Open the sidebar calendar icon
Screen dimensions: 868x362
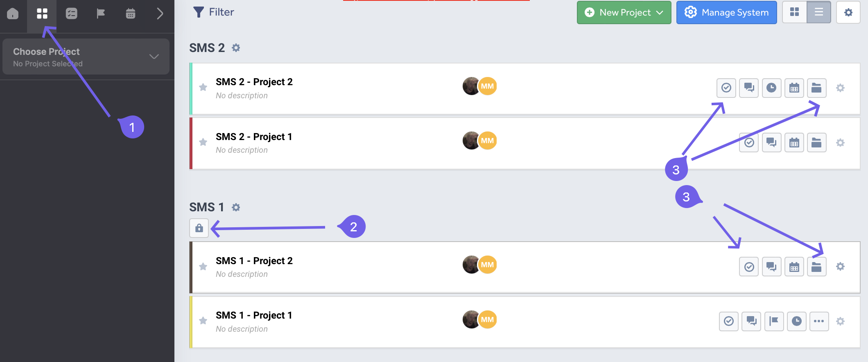[x=130, y=14]
